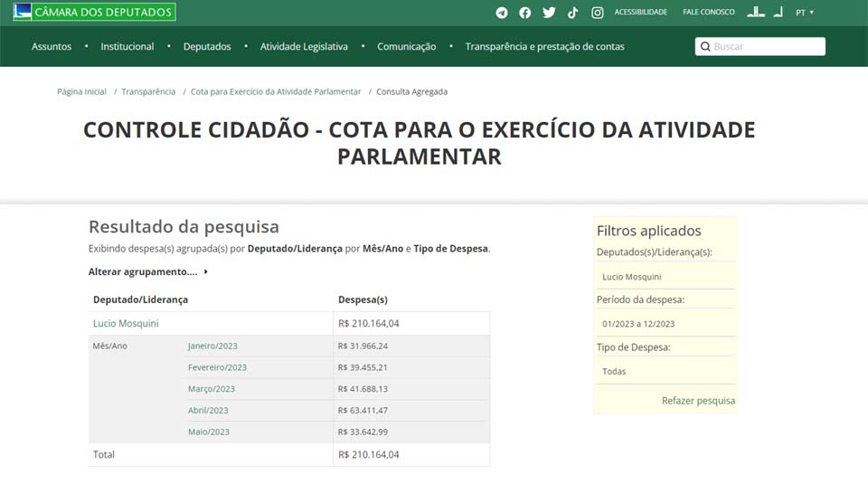868x494 pixels.
Task: Click the Facebook icon in header
Action: point(525,13)
